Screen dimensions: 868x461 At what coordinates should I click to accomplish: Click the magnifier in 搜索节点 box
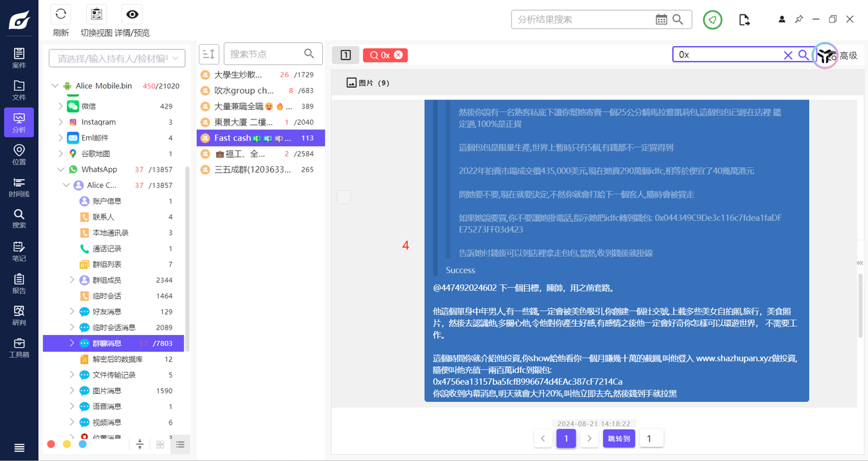pyautogui.click(x=309, y=54)
